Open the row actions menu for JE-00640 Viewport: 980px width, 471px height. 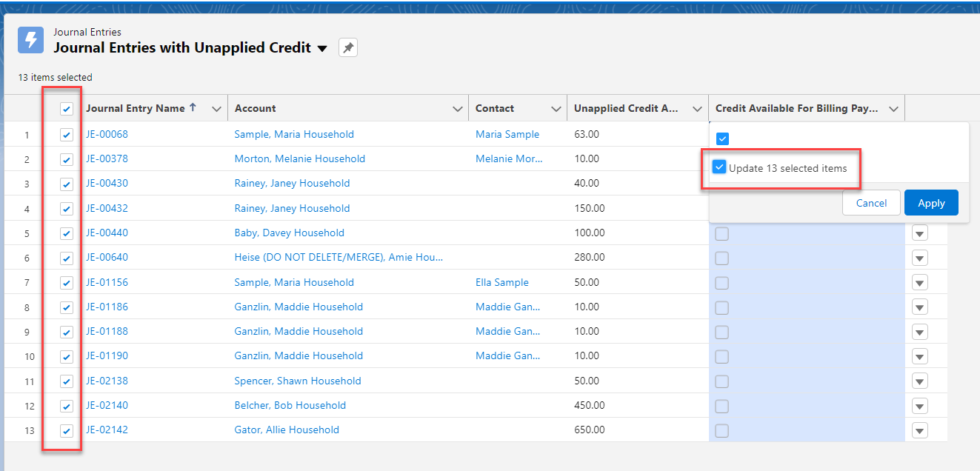[x=919, y=258]
